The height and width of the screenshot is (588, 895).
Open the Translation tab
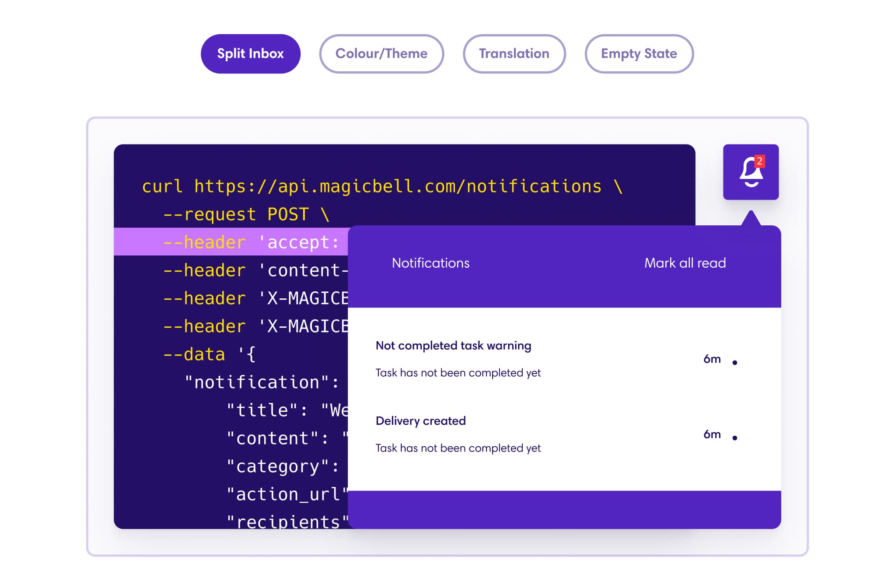click(514, 54)
